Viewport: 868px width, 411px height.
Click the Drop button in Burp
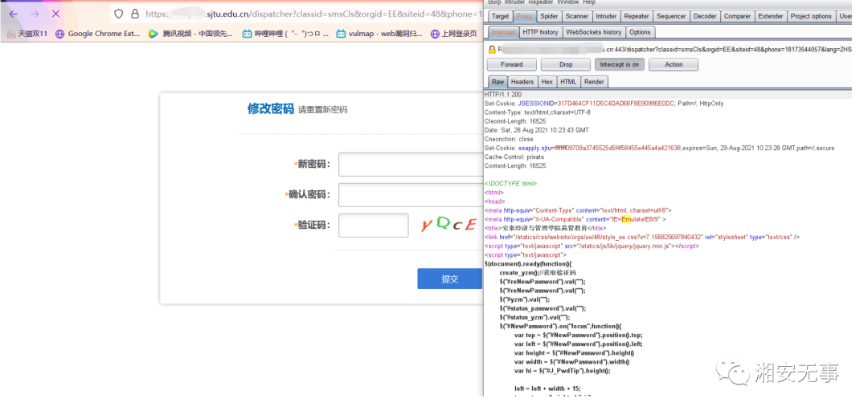coord(566,65)
